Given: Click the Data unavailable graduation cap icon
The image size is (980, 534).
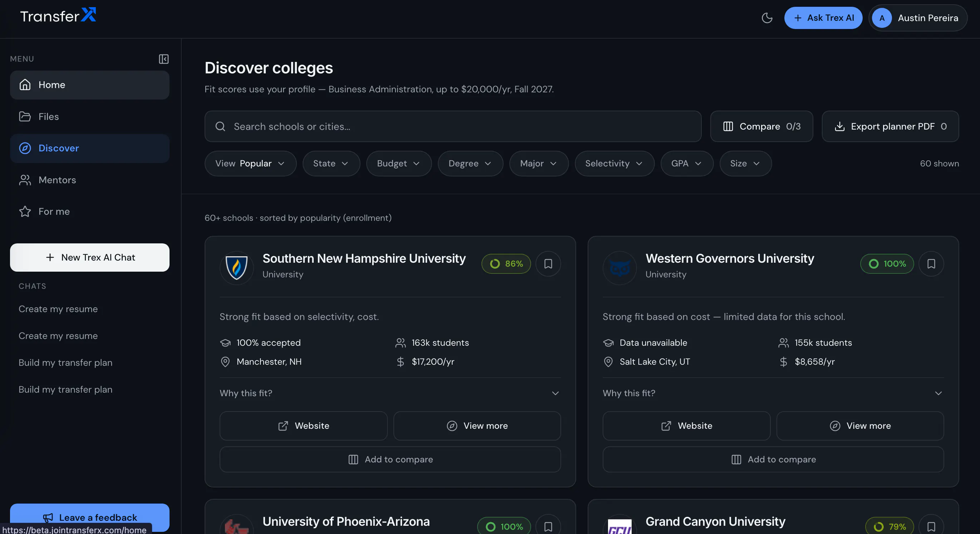Looking at the screenshot, I should click(x=608, y=343).
